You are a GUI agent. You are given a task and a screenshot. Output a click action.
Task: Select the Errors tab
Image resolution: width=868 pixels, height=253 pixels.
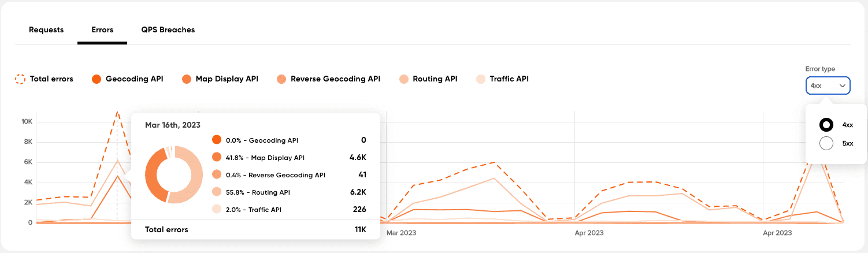click(102, 30)
